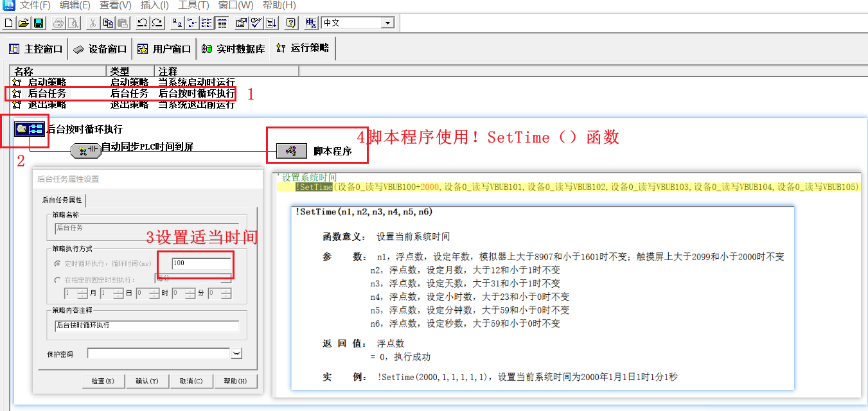Click the condition icon for 自动同步PLC时间到屏
The image size is (868, 411).
[85, 151]
